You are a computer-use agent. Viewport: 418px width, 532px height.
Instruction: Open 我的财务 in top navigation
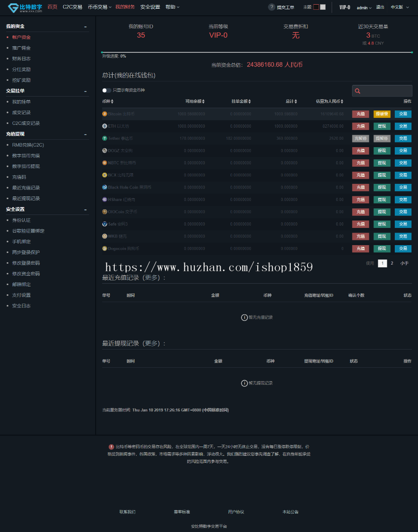125,7
